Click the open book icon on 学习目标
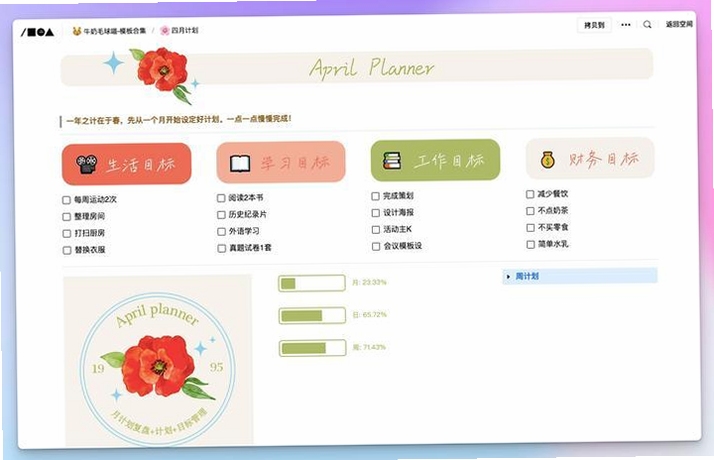 click(240, 163)
